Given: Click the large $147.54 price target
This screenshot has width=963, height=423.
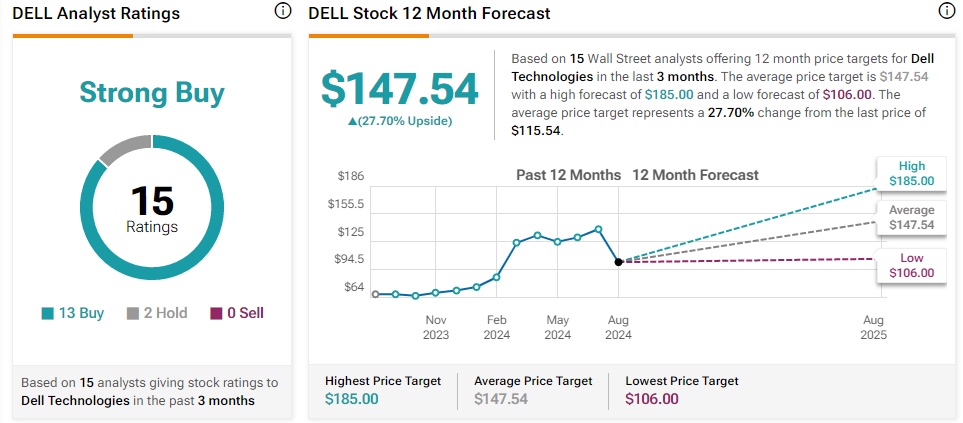Looking at the screenshot, I should coord(400,90).
